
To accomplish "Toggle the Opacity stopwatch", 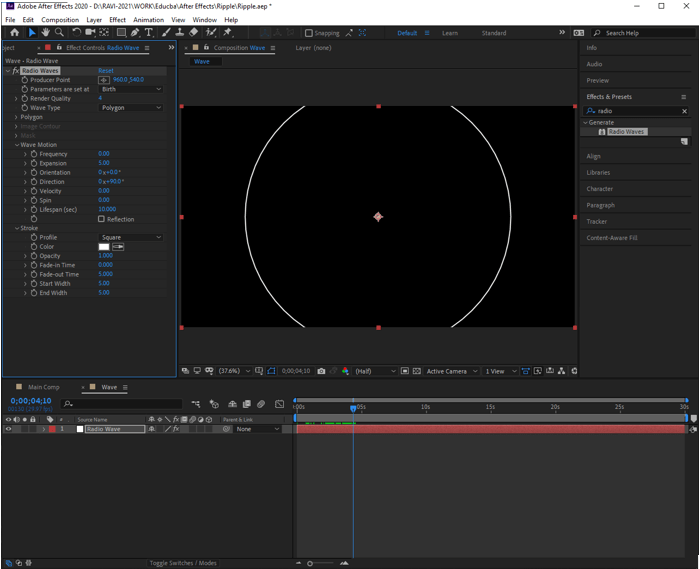I will (34, 256).
